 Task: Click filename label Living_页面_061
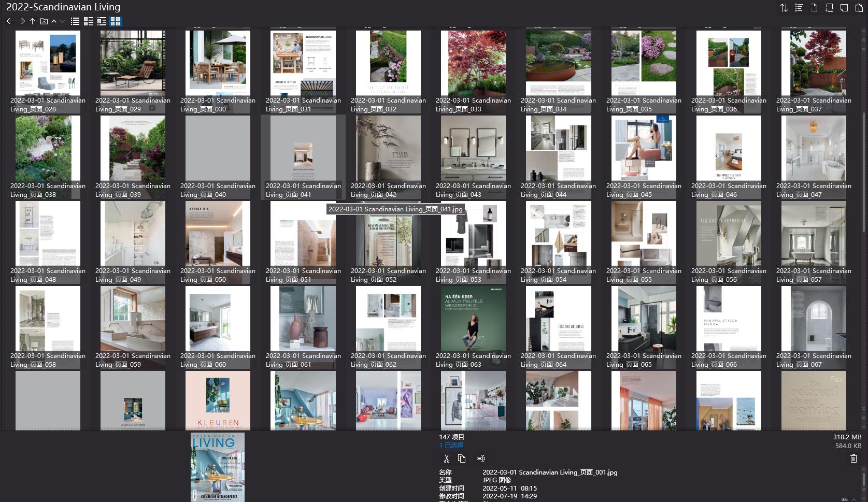303,360
